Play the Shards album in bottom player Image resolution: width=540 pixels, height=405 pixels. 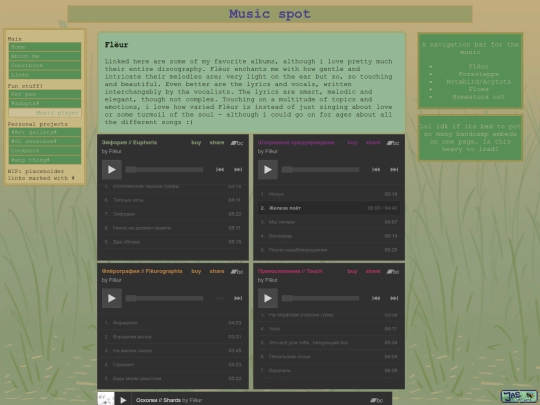[123, 400]
